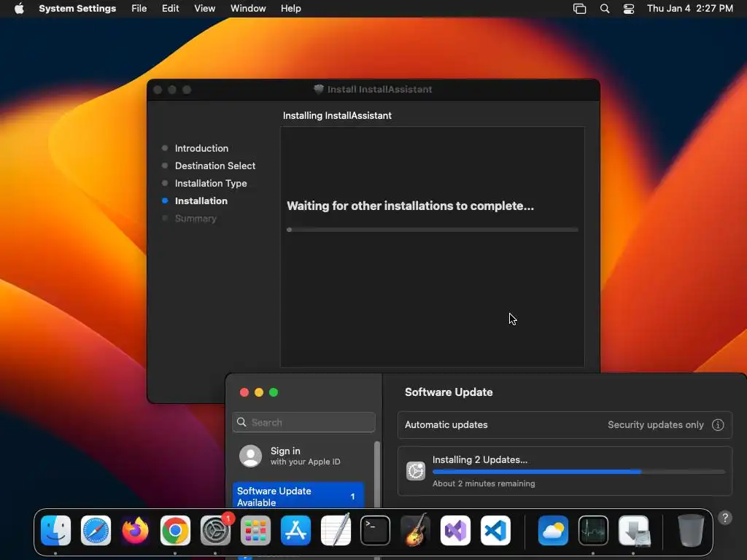Click About 2 minutes remaining text
747x560 pixels.
click(484, 484)
